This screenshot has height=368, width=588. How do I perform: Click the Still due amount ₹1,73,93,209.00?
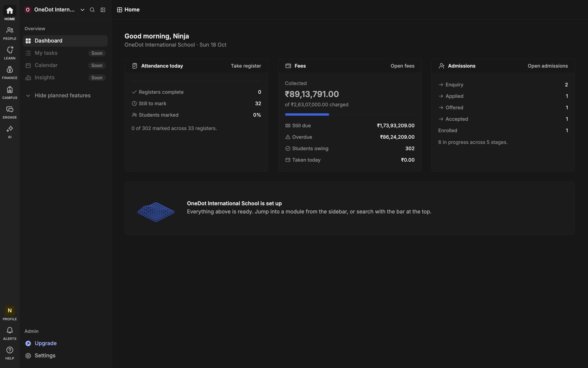[396, 126]
